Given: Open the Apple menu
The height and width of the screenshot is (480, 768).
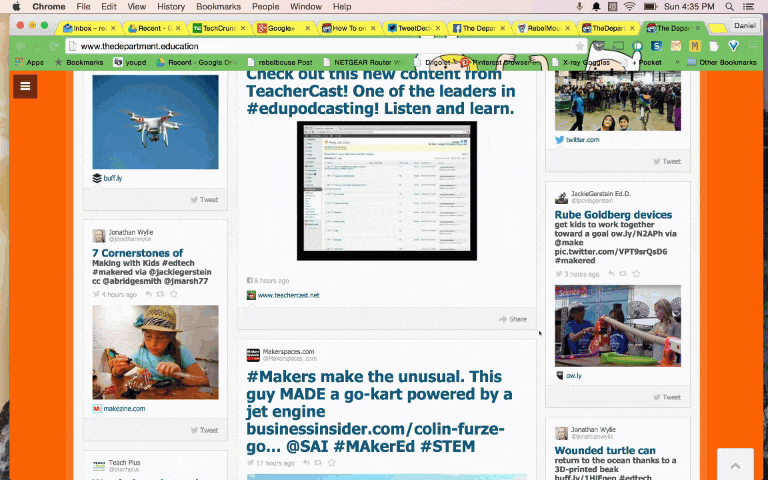Looking at the screenshot, I should (x=16, y=6).
